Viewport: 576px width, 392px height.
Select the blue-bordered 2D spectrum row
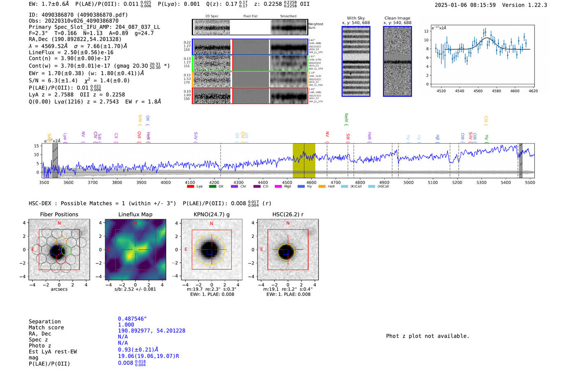(x=250, y=47)
